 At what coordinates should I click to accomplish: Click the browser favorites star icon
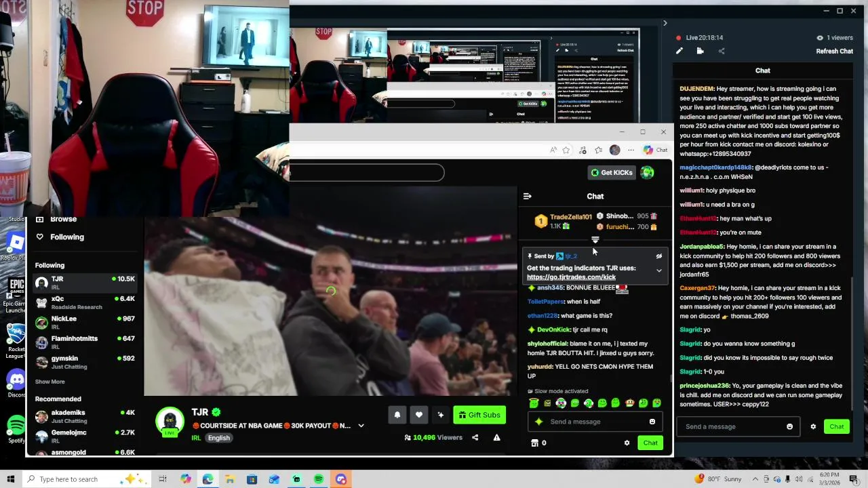(566, 150)
